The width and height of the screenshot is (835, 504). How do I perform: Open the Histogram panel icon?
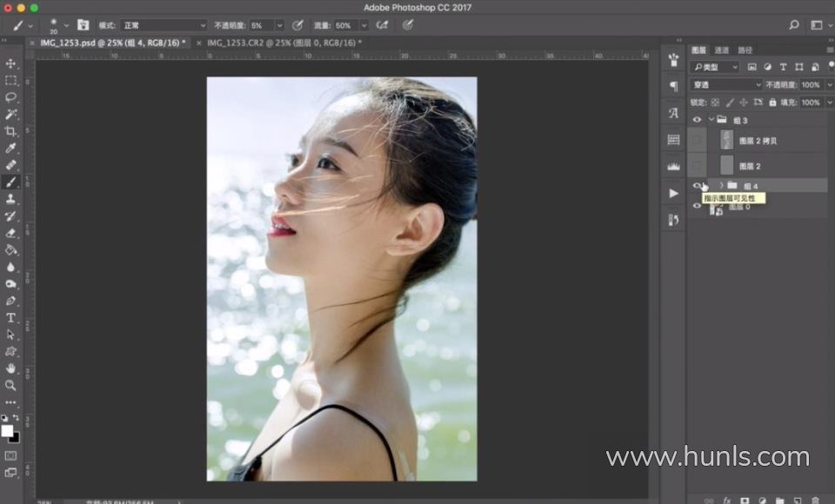673,167
